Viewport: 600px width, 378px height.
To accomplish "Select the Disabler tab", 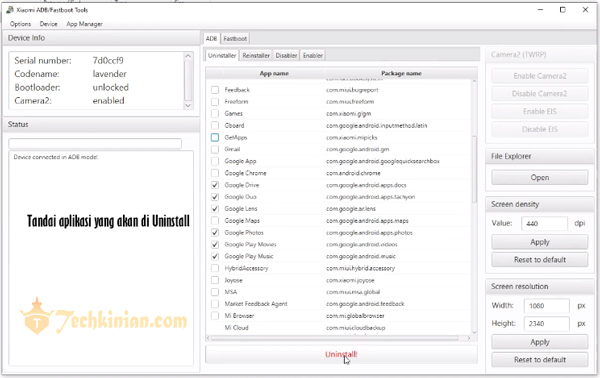I will coord(286,55).
